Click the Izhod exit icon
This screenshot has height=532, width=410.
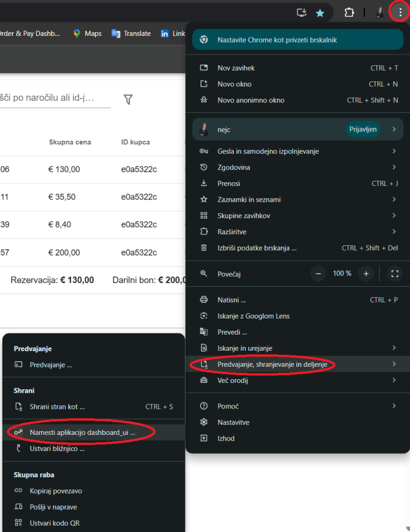point(204,438)
